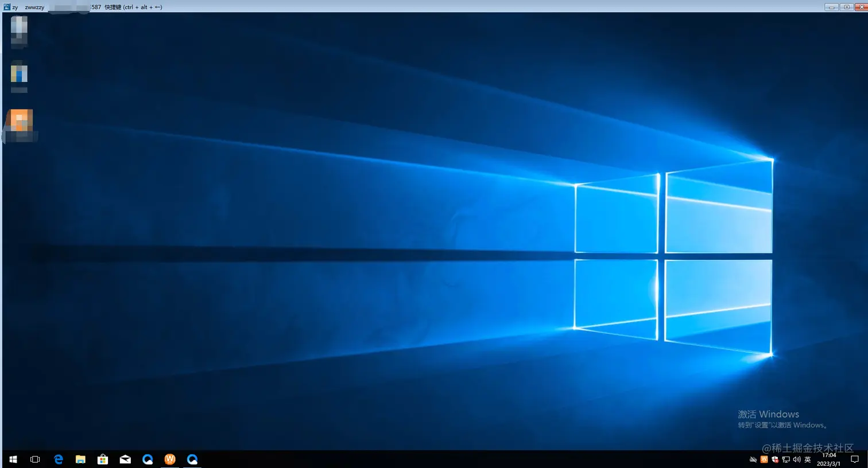Open the network status tray icon

(786, 459)
